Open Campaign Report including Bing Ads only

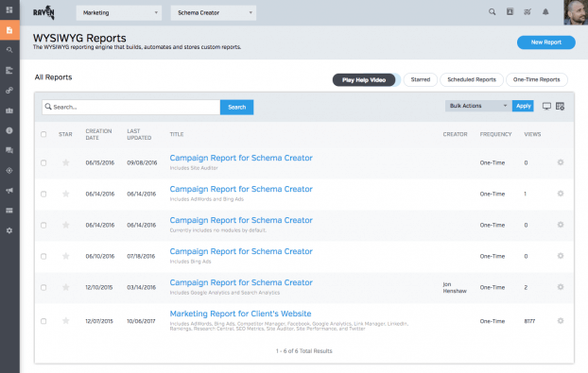(x=241, y=252)
